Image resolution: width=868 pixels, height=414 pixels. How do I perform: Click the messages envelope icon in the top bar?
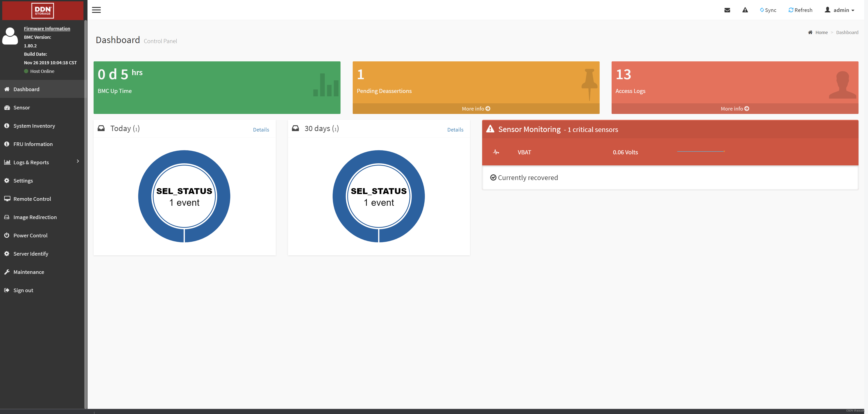pyautogui.click(x=727, y=10)
